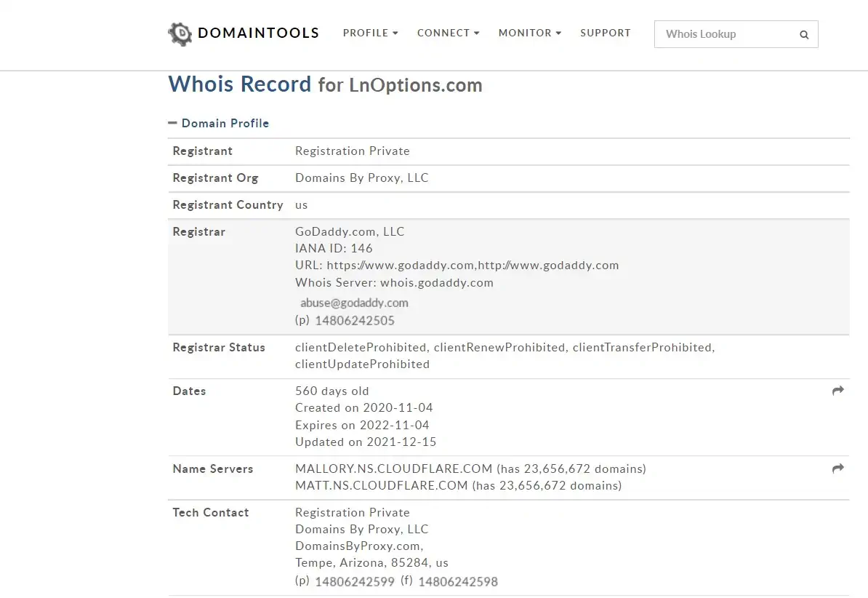Screen dimensions: 868x598
Task: Click the Registrar Status row label
Action: click(x=219, y=348)
